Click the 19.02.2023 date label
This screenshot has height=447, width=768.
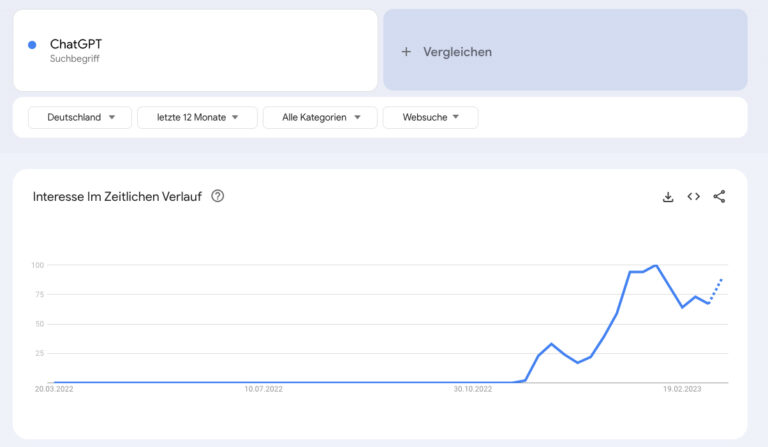pos(682,389)
